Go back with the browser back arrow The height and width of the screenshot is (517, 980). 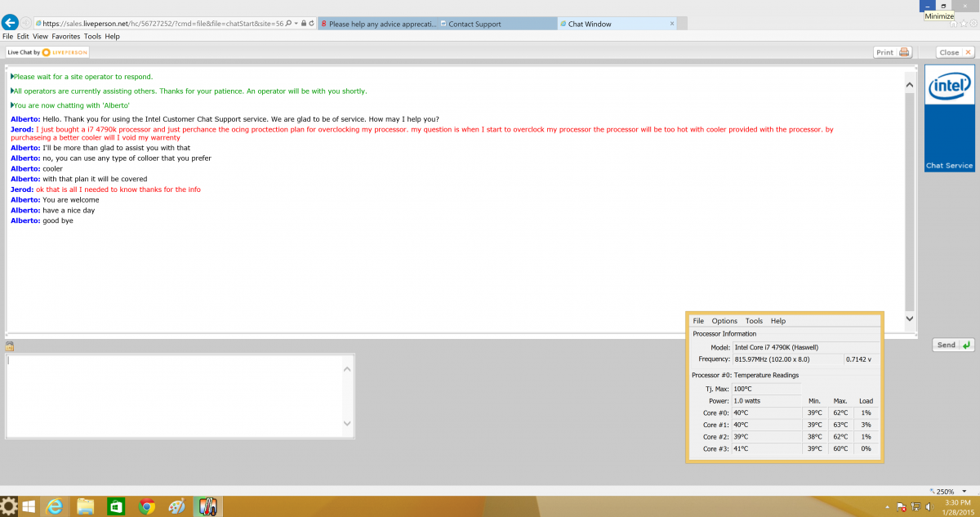(x=11, y=23)
